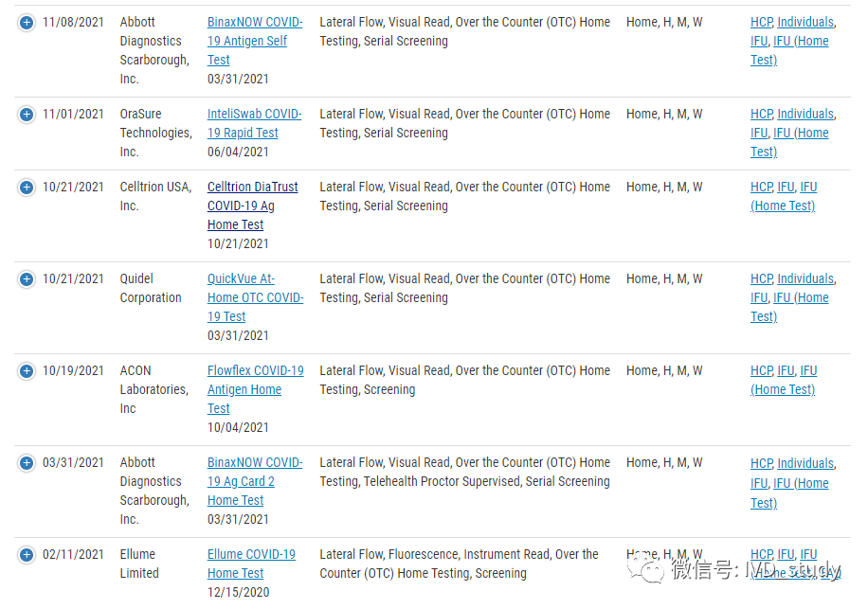
Task: Open Individuals link in BinaxNOW Antigen Self Test row
Action: 805,22
